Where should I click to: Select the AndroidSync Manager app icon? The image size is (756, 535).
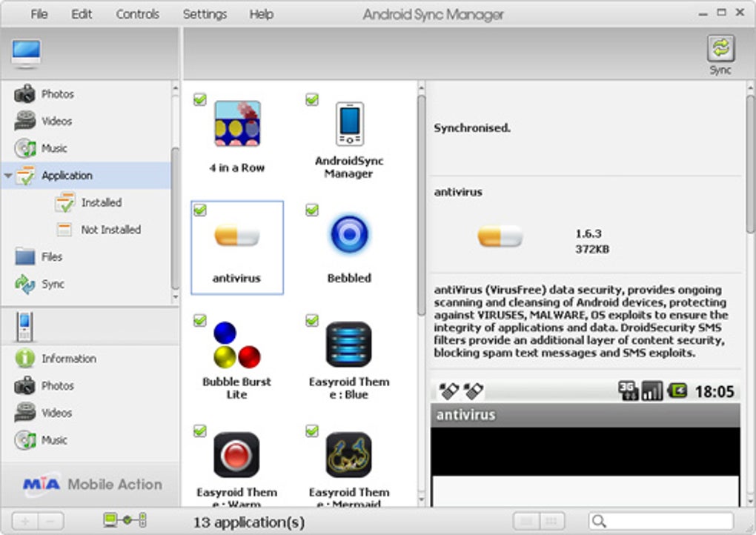(350, 124)
